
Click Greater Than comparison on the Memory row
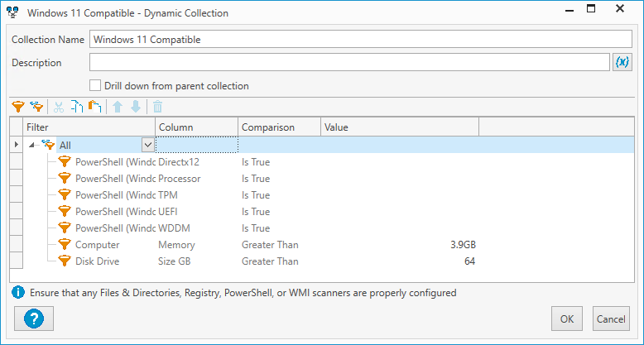pos(270,245)
